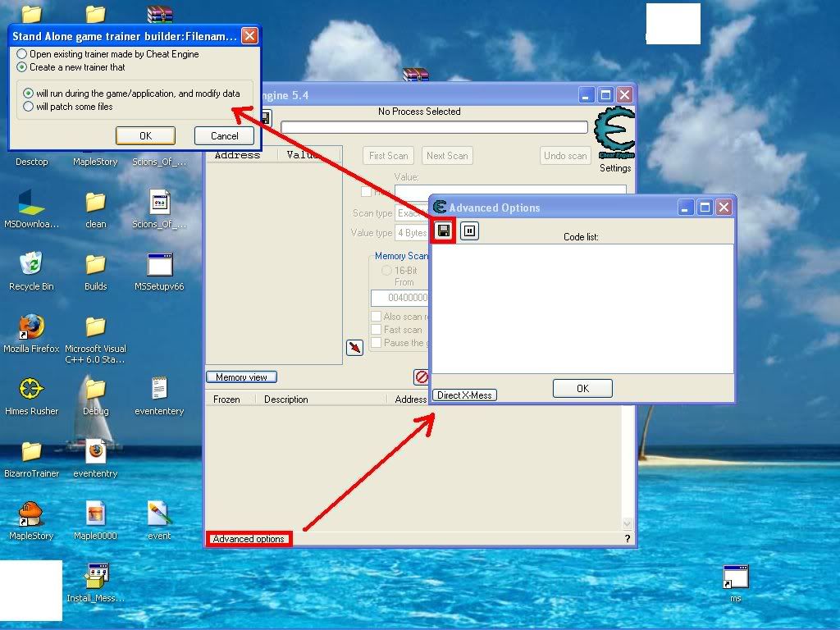Click the floppy disk save icon in Advanced Options

point(443,231)
